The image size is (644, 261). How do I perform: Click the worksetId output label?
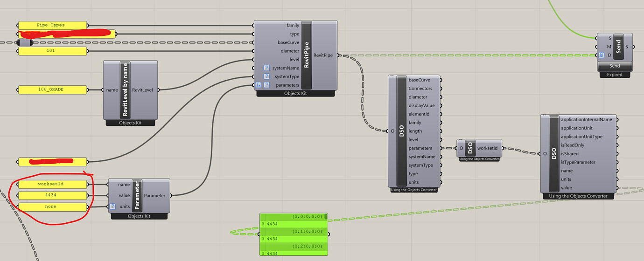coord(488,148)
